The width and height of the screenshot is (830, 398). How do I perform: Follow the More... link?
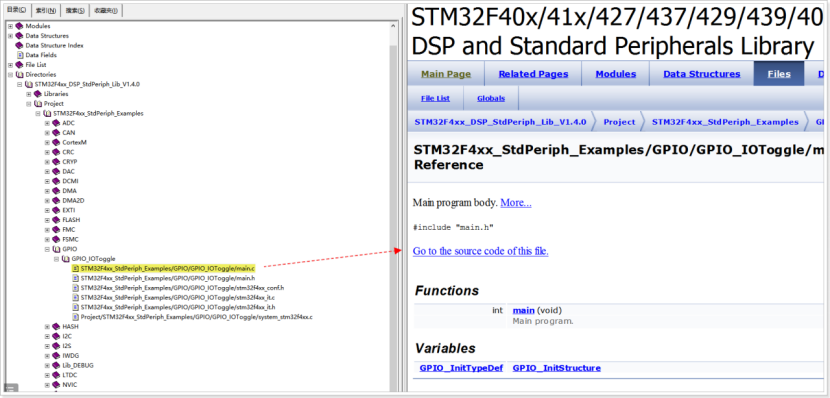[x=516, y=203]
